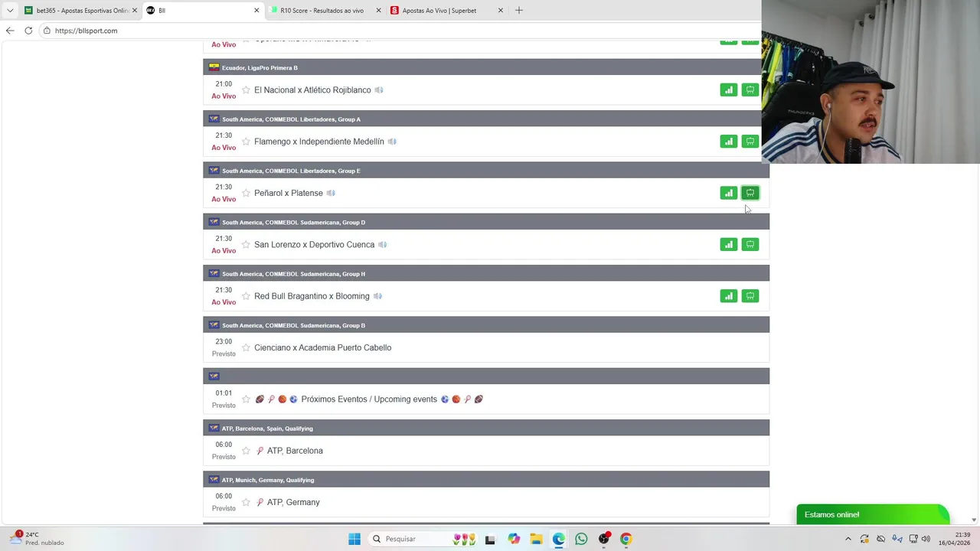The width and height of the screenshot is (980, 551).
Task: Open San Lorenzo x Deportivo Cuenca match
Action: (314, 245)
